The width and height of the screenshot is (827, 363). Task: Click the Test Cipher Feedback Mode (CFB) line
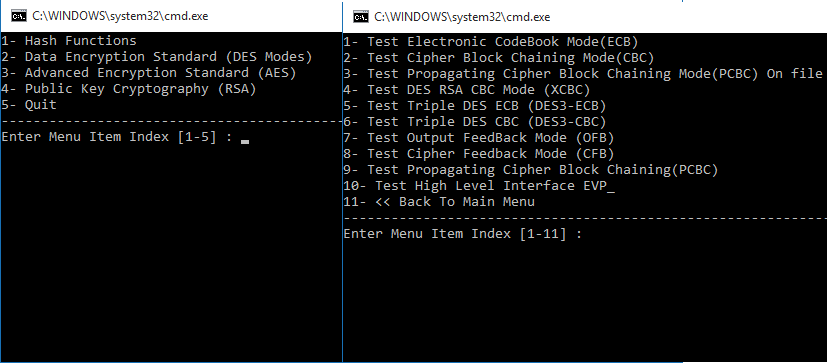[479, 154]
